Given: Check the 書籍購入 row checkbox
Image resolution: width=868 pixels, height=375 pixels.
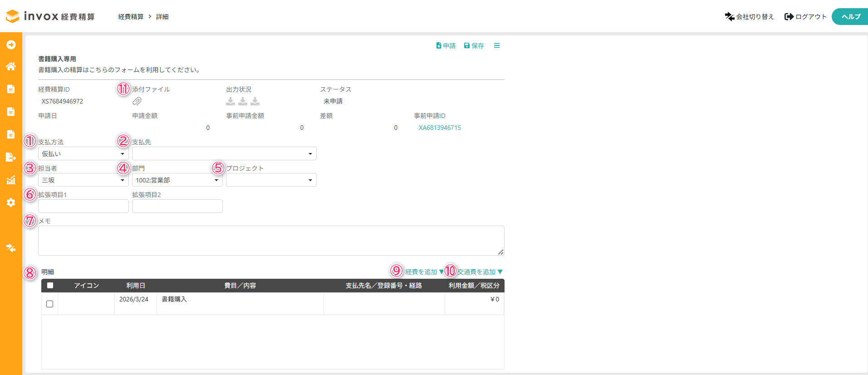Looking at the screenshot, I should pyautogui.click(x=50, y=304).
